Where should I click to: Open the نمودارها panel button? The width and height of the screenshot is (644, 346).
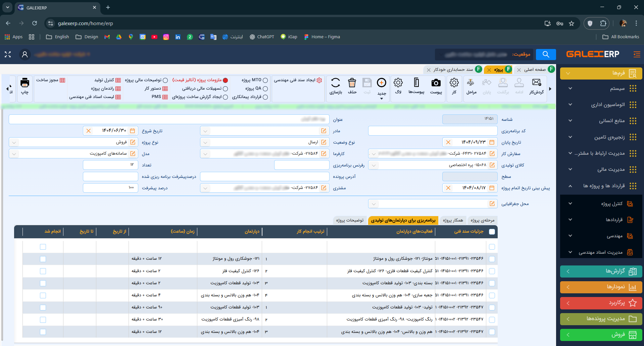click(601, 287)
